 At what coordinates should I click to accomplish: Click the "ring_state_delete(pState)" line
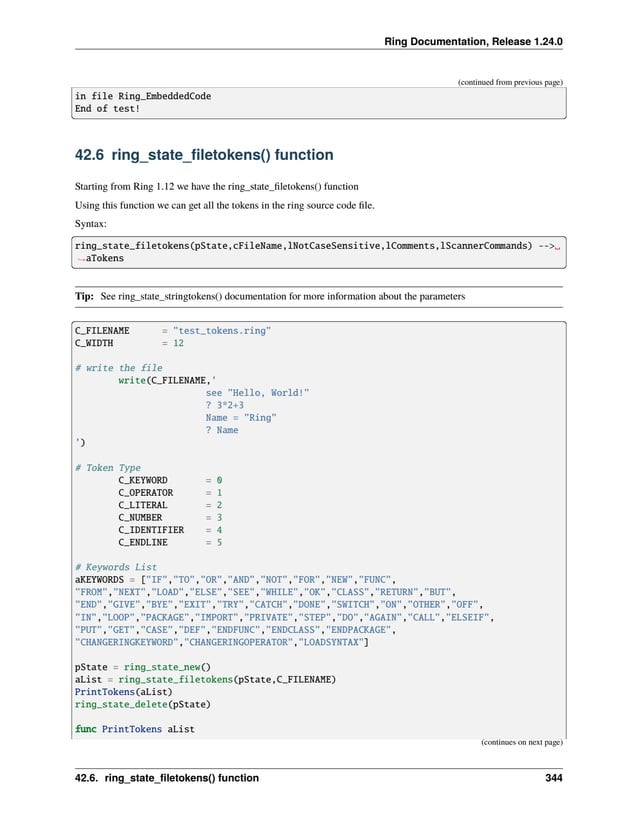click(x=143, y=705)
